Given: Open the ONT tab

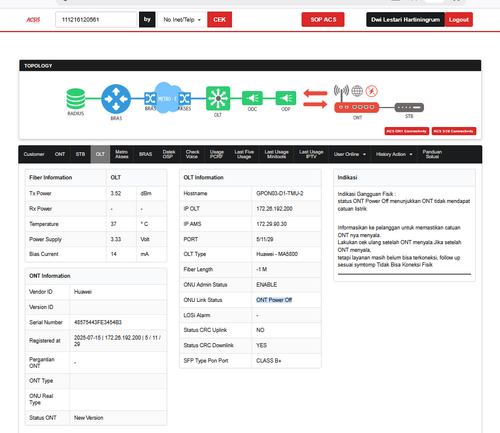Looking at the screenshot, I should (60, 154).
